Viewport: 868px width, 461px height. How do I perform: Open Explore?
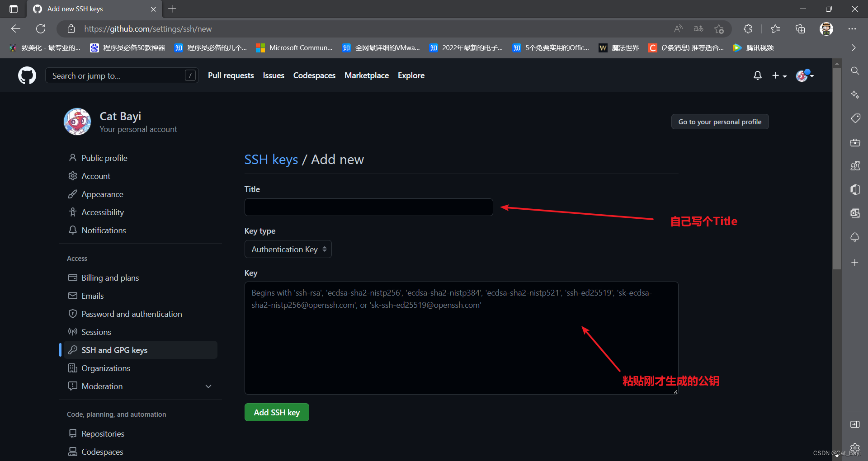point(411,75)
